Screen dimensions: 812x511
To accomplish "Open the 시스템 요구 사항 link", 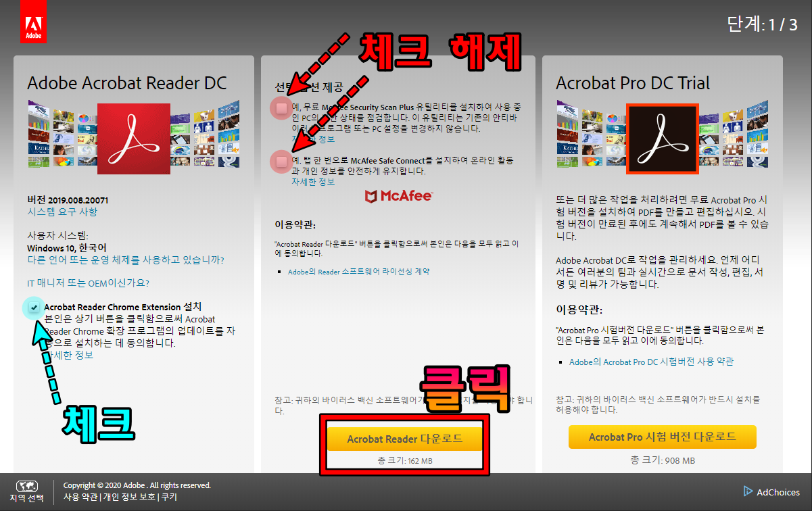I will click(62, 212).
